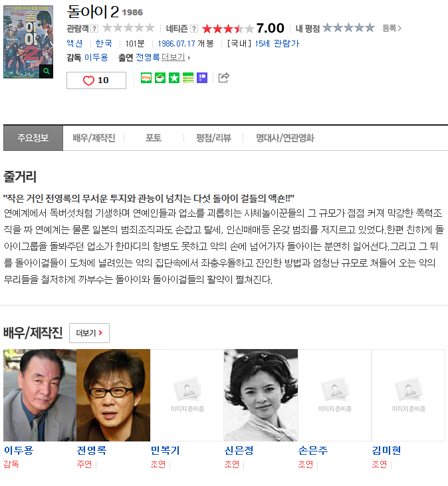Screen dimensions: 448x486
Task: Open 더보기 button beside 배우/제작진 heading
Action: [89, 333]
